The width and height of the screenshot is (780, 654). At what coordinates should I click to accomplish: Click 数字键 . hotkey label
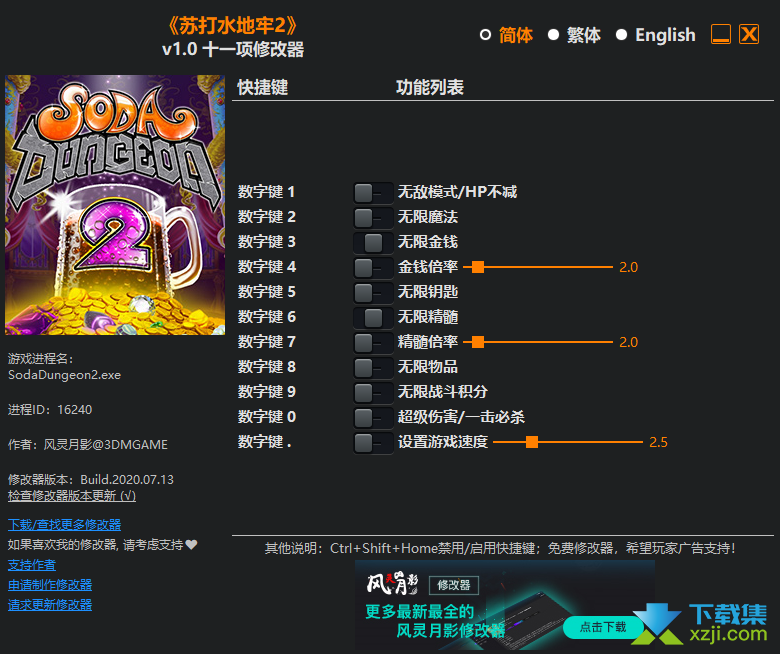tap(264, 442)
